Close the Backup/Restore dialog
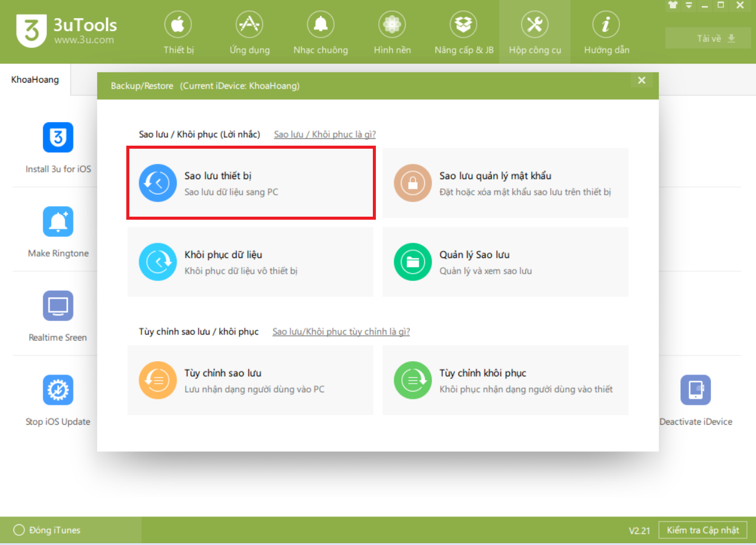Viewport: 756px width, 545px height. 641,81
